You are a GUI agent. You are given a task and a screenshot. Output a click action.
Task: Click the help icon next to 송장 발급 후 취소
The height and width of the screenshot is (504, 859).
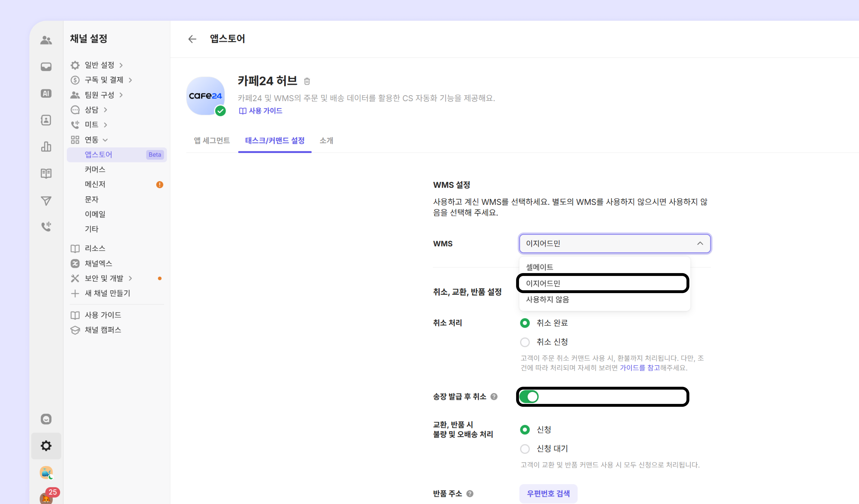tap(494, 396)
